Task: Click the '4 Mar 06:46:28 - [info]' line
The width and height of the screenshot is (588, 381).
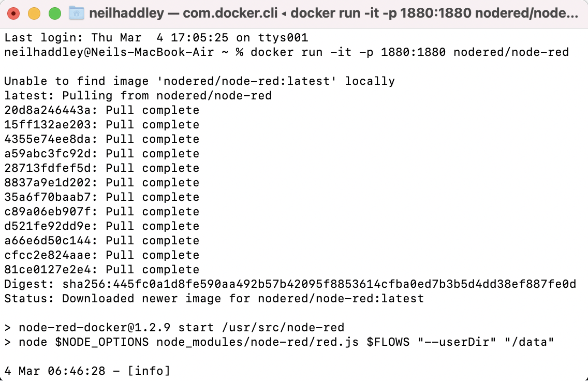Action: click(x=87, y=371)
